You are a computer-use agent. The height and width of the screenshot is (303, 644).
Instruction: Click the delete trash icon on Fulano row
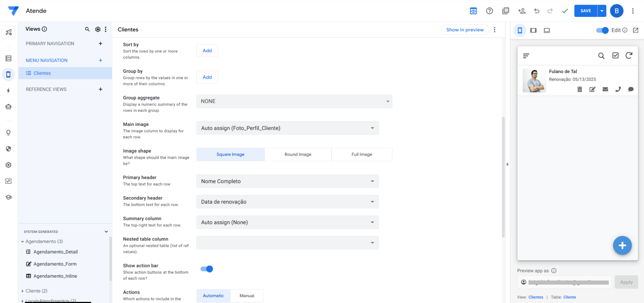pyautogui.click(x=580, y=89)
